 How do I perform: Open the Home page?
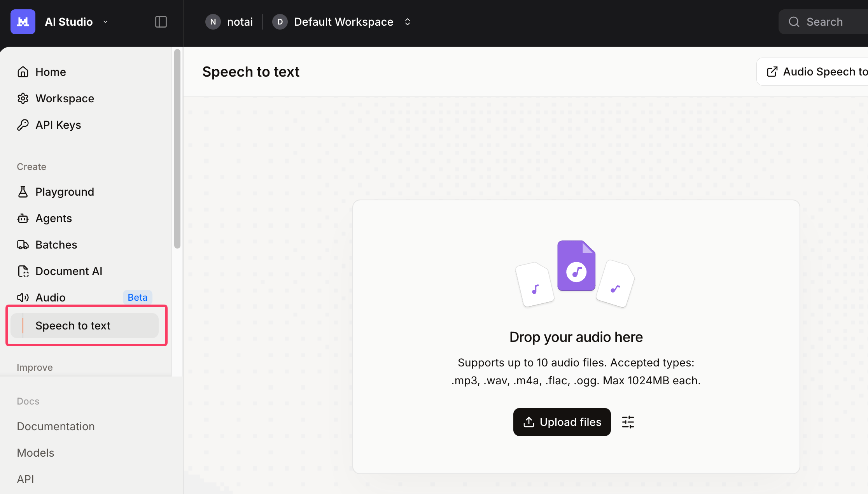pos(50,72)
